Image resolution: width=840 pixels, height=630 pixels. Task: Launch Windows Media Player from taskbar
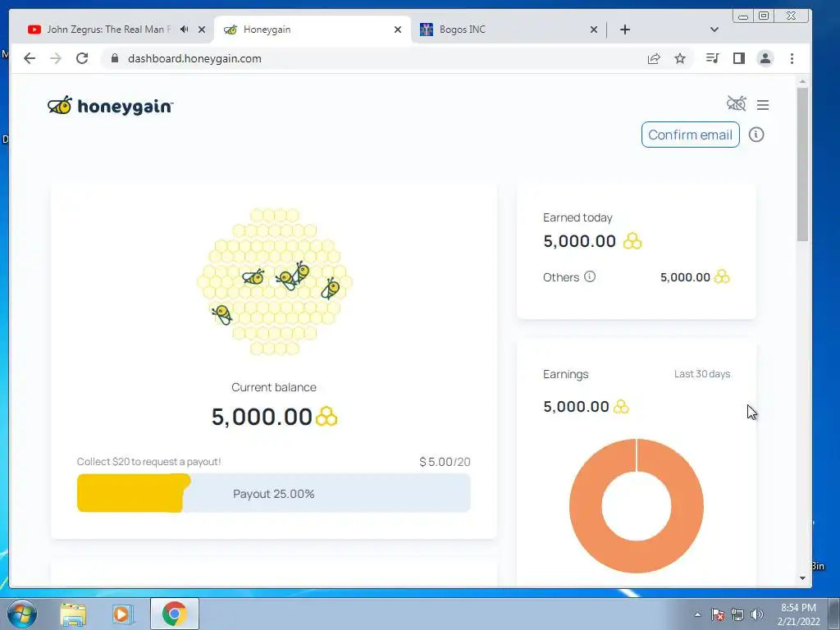[121, 614]
